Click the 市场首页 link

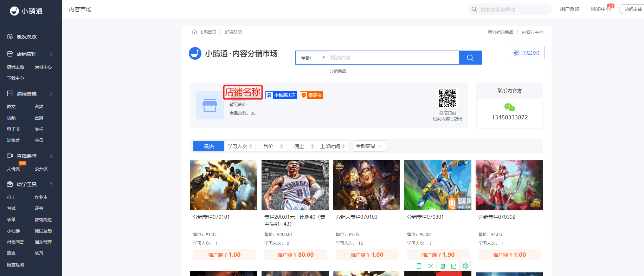pyautogui.click(x=208, y=32)
